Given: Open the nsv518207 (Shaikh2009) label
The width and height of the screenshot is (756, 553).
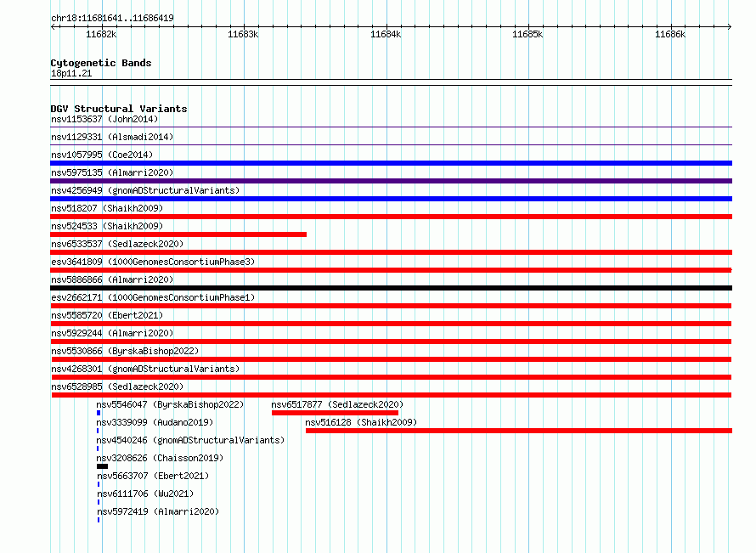Looking at the screenshot, I should coord(107,208).
